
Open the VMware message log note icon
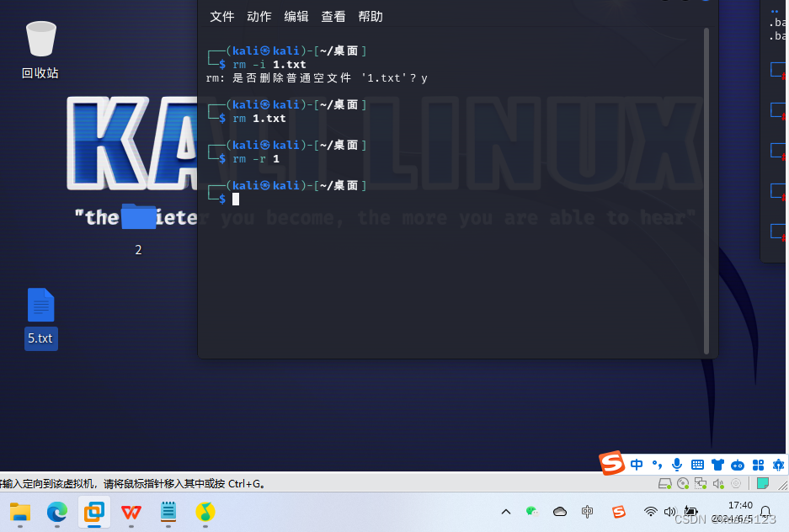click(763, 484)
